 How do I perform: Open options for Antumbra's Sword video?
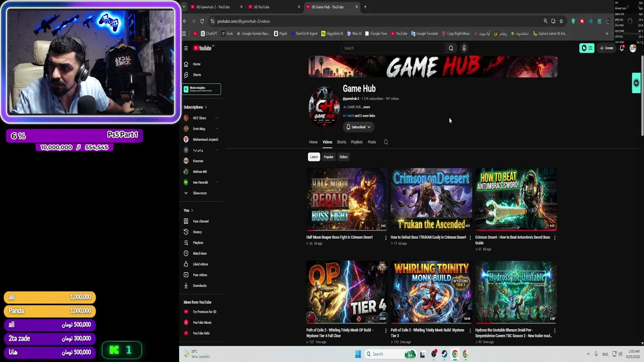(x=554, y=238)
